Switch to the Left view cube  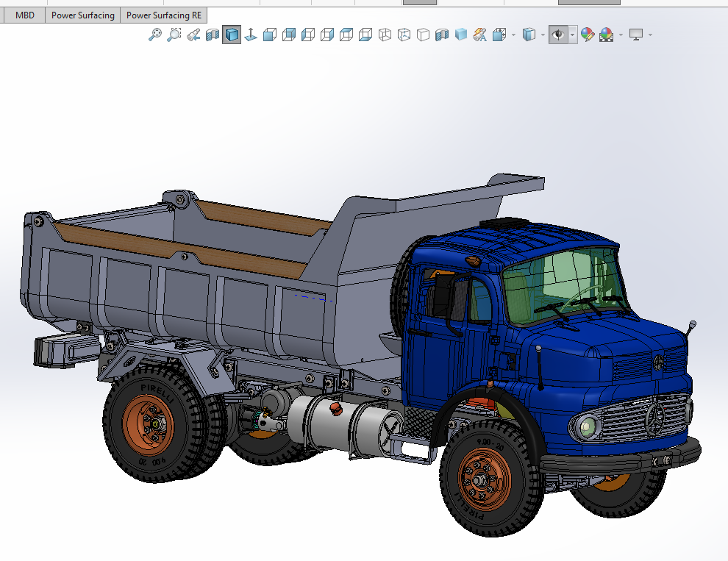tap(308, 35)
